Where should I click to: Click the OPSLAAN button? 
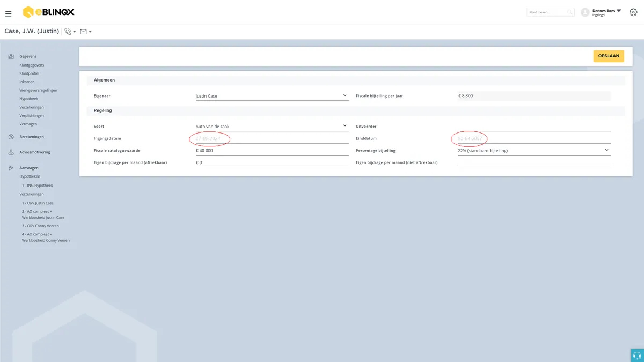point(609,56)
